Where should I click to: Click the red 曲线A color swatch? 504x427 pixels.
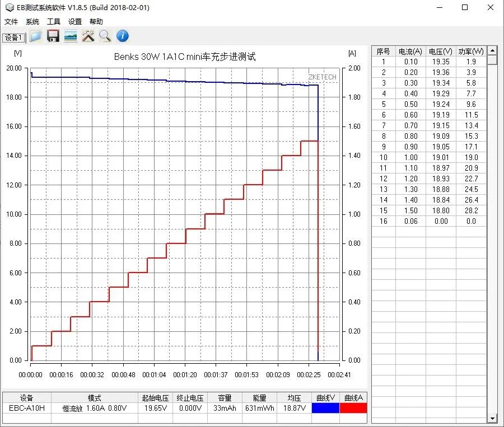353,408
